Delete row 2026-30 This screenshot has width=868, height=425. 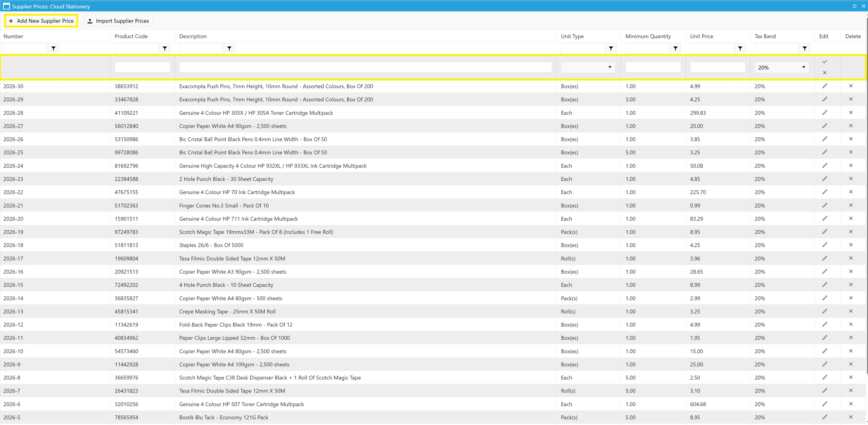click(851, 86)
